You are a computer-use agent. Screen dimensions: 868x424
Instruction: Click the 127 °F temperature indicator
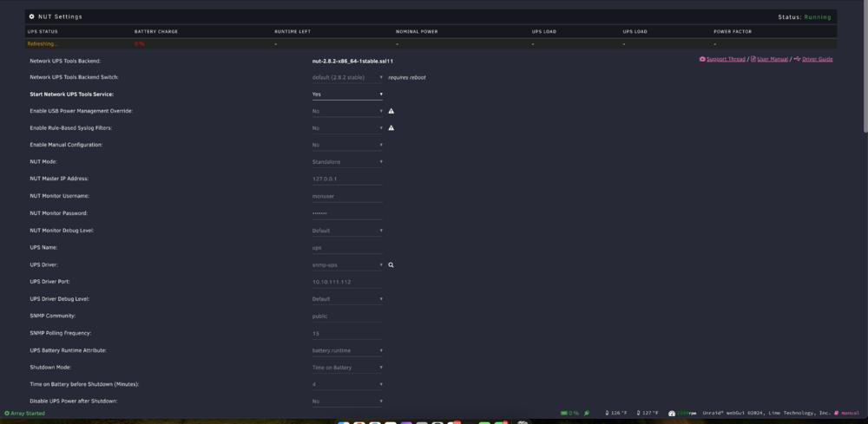pyautogui.click(x=648, y=413)
